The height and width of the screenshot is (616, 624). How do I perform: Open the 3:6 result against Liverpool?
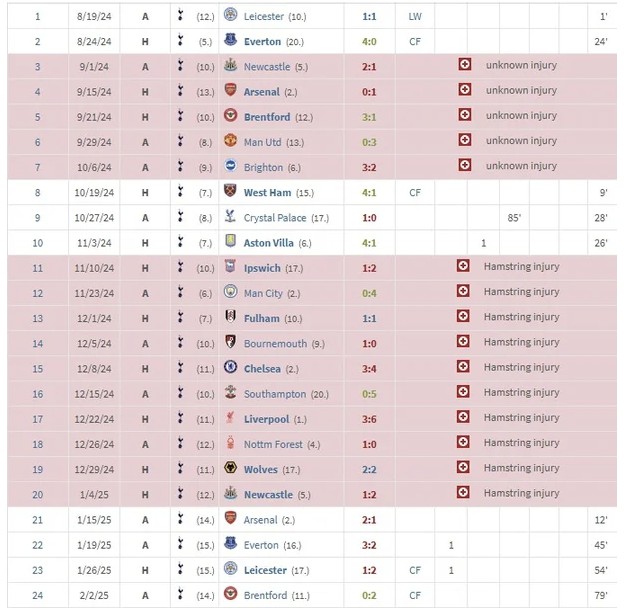(x=369, y=419)
